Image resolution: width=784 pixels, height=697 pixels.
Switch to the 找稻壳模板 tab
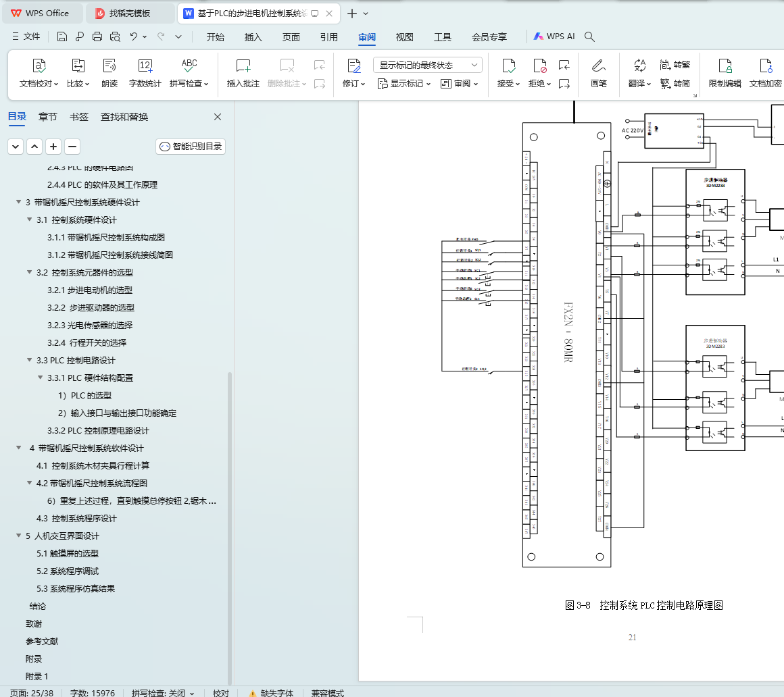(x=130, y=14)
